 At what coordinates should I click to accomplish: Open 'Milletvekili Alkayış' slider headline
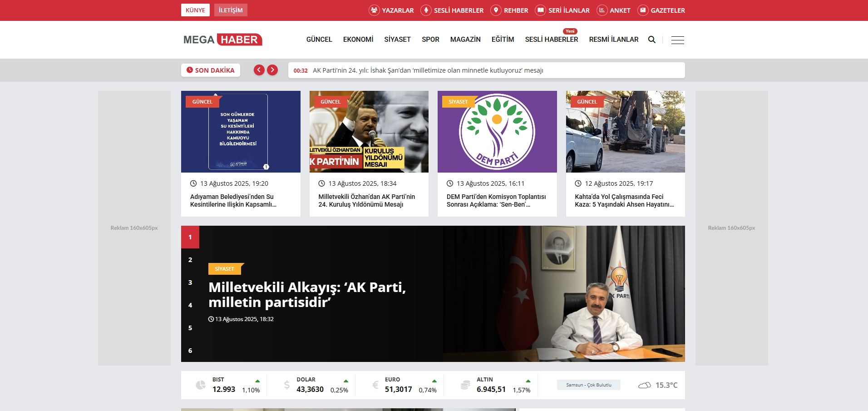click(307, 295)
